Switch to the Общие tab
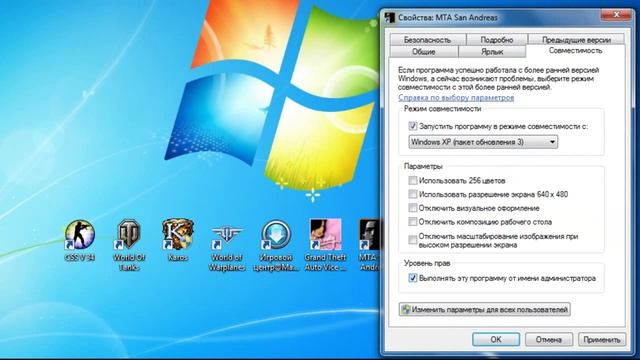 point(424,52)
